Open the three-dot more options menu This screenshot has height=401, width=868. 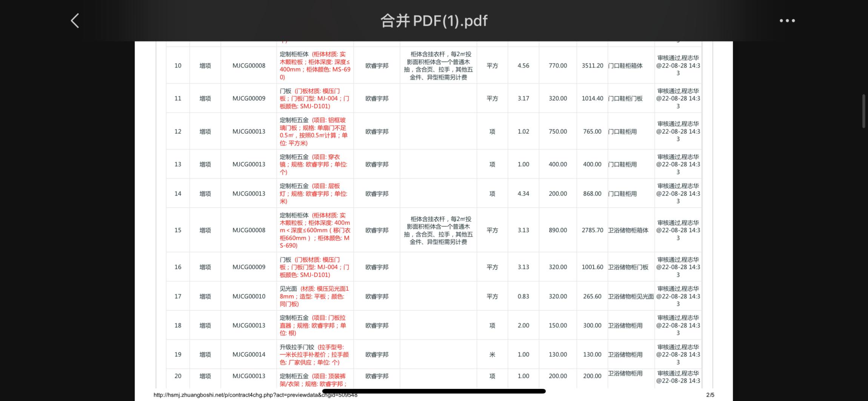tap(787, 21)
